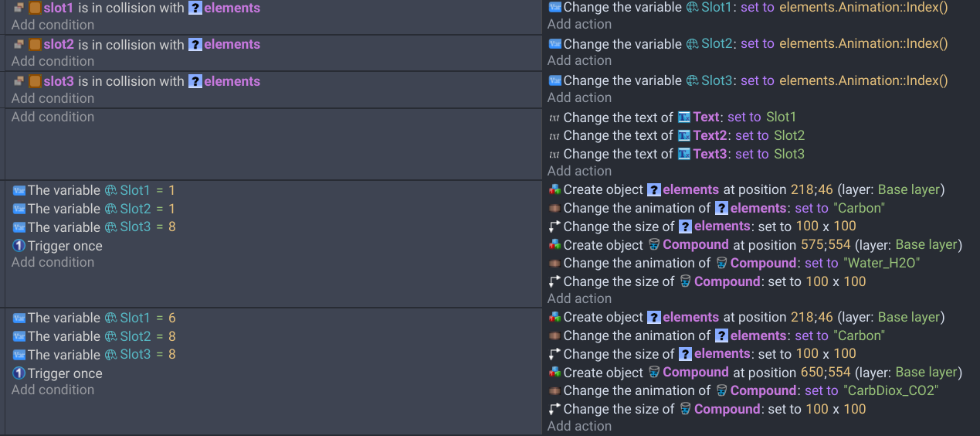Image resolution: width=980 pixels, height=436 pixels.
Task: Click the Create object icon for Compound at 575;554
Action: (554, 245)
